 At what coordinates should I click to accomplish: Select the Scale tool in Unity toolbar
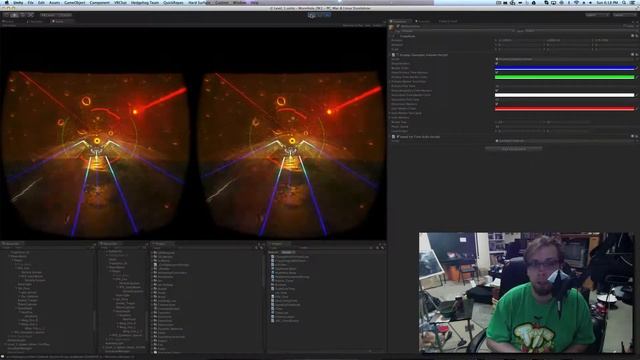[30, 15]
